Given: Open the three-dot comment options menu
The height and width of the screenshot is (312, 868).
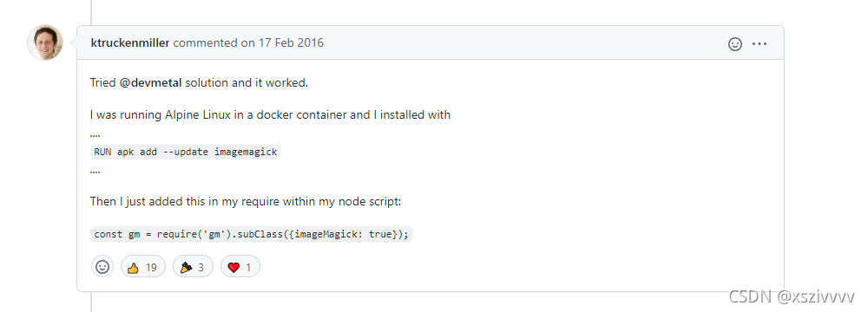Looking at the screenshot, I should pyautogui.click(x=759, y=43).
